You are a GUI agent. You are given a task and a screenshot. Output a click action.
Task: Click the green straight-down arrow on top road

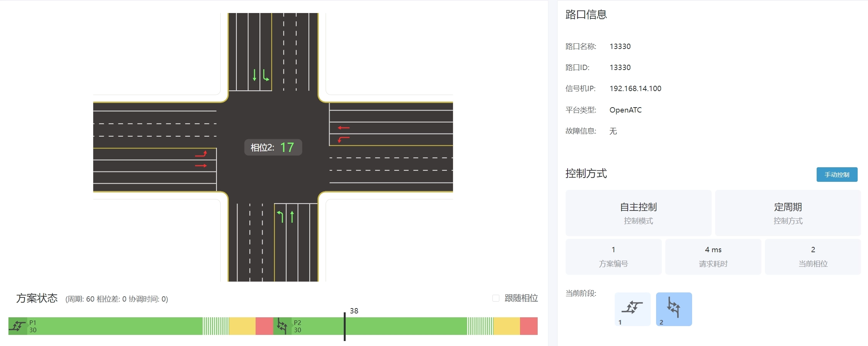click(254, 75)
